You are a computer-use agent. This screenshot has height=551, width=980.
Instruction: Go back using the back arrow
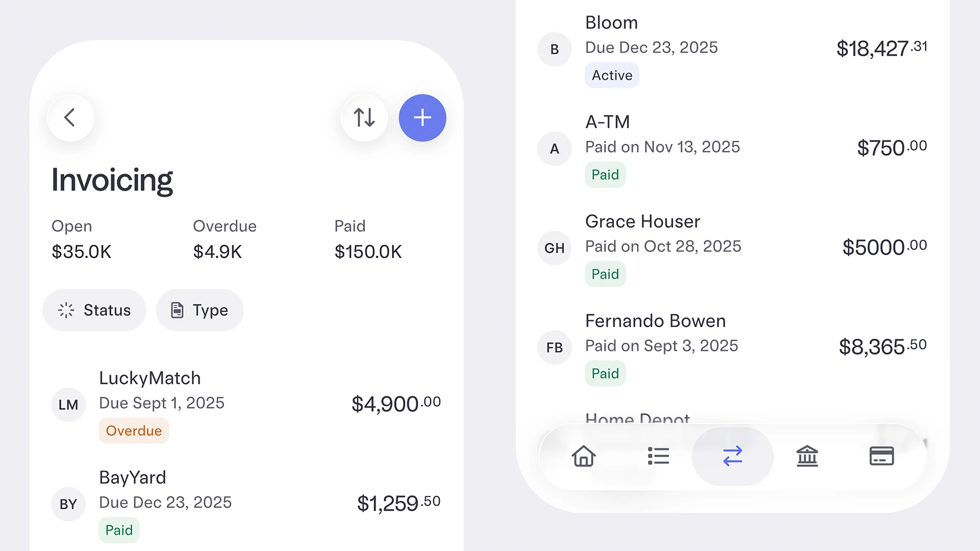[x=70, y=117]
